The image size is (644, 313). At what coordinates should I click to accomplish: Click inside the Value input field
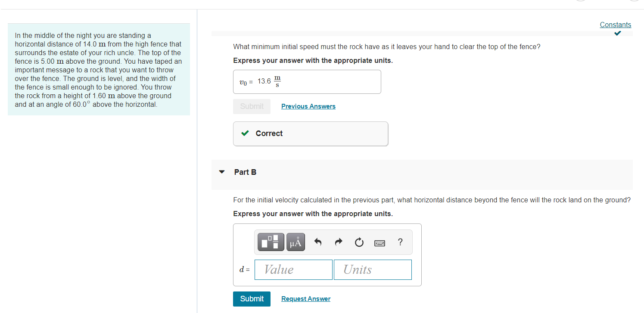click(x=293, y=270)
